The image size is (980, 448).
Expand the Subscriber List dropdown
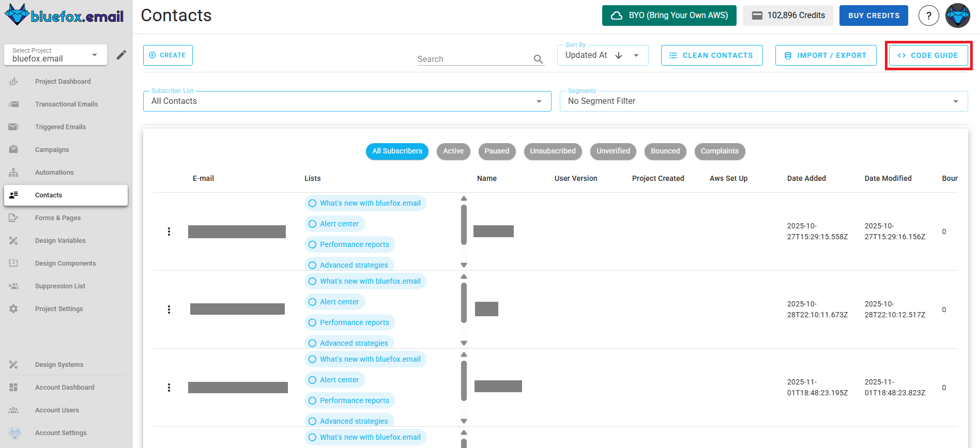click(x=347, y=101)
